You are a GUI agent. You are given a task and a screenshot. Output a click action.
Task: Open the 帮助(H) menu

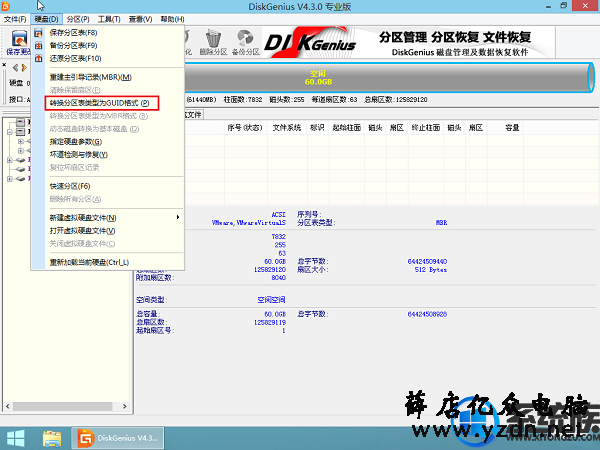click(x=172, y=19)
